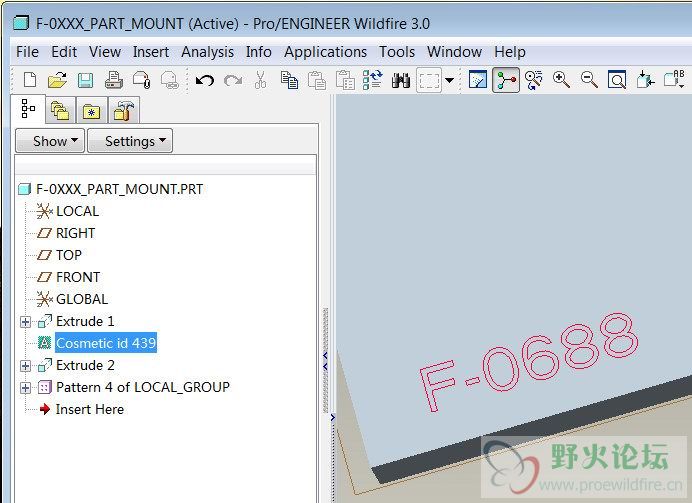The image size is (692, 503).
Task: Open the Show dropdown button
Action: 50,141
